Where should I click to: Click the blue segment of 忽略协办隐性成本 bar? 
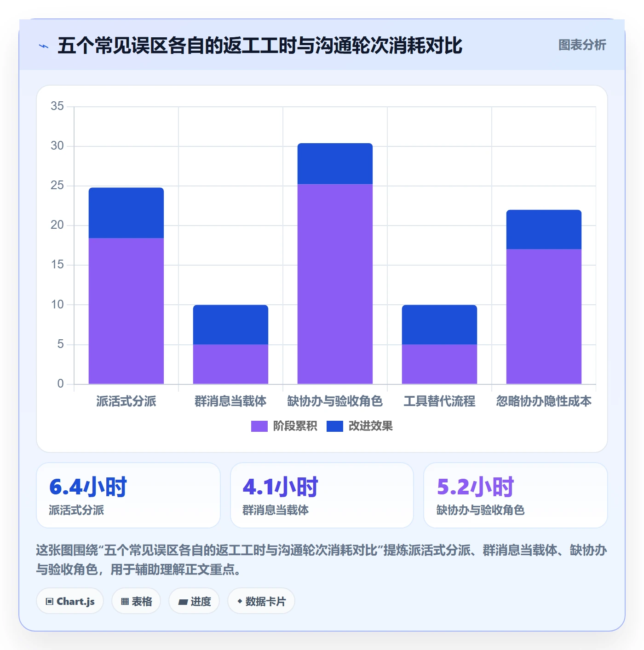click(544, 229)
